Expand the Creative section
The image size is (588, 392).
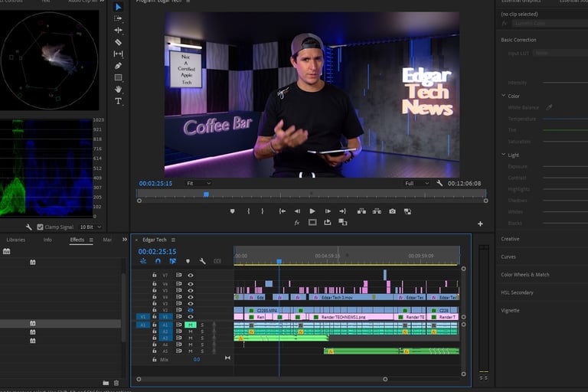pos(510,239)
